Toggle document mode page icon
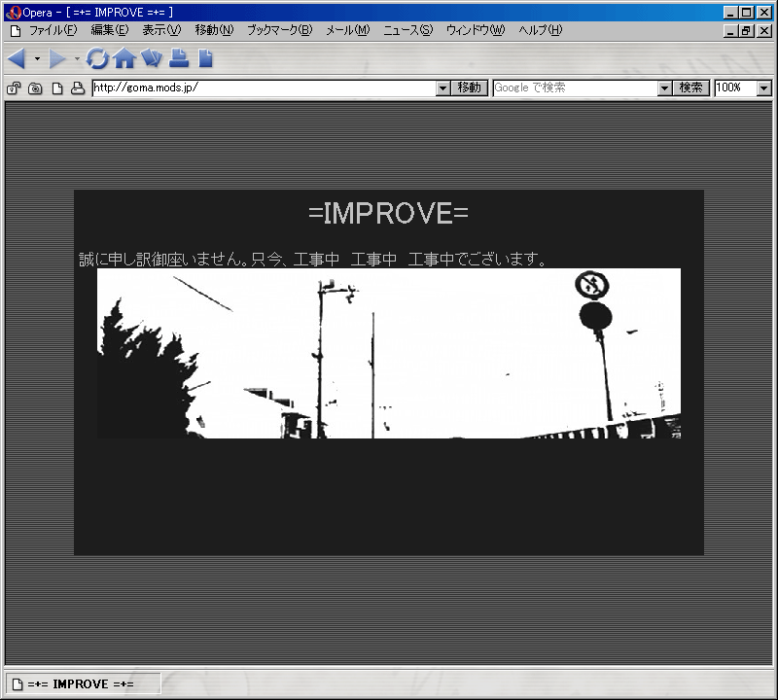This screenshot has height=700, width=778. pyautogui.click(x=57, y=88)
